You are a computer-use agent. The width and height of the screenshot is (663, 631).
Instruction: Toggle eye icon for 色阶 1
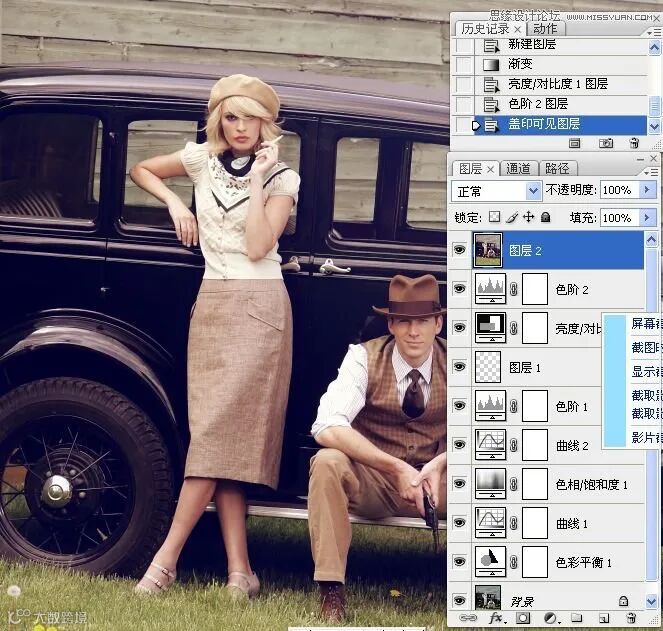[460, 406]
